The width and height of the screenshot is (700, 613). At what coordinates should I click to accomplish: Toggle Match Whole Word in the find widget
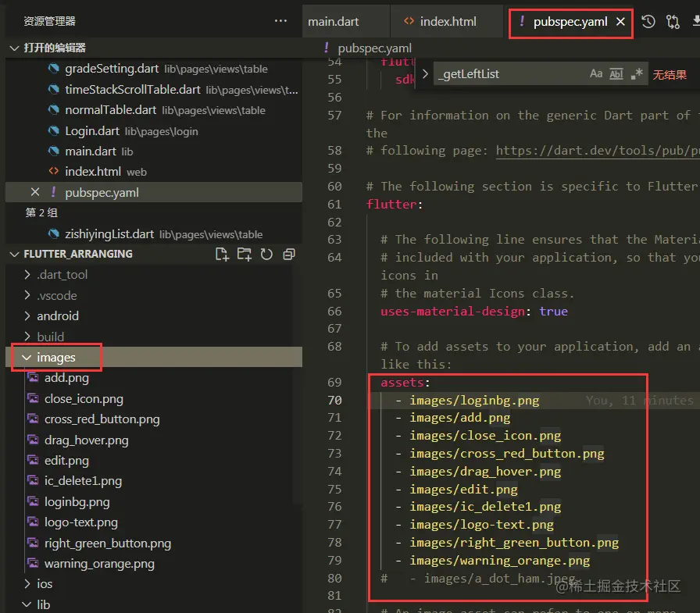(x=616, y=73)
